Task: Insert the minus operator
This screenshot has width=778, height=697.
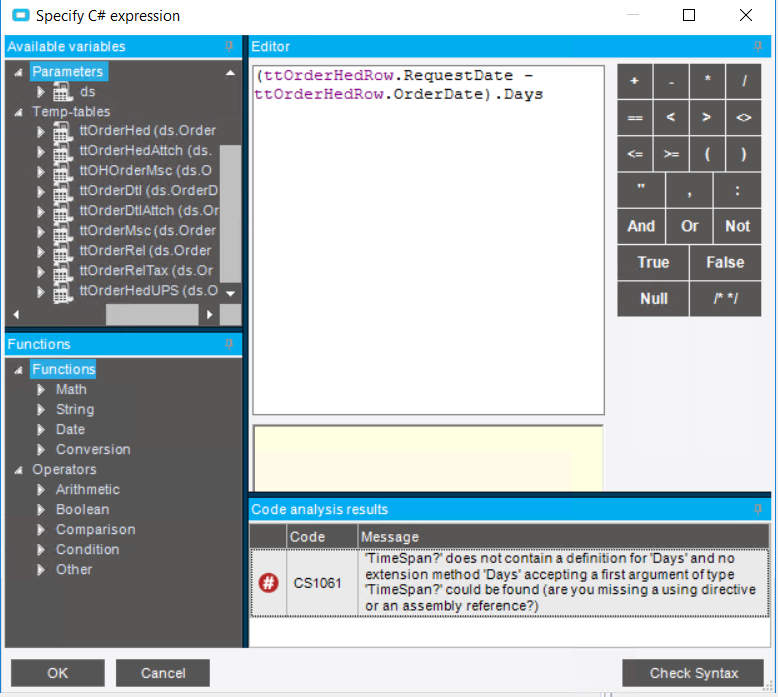Action: point(671,81)
